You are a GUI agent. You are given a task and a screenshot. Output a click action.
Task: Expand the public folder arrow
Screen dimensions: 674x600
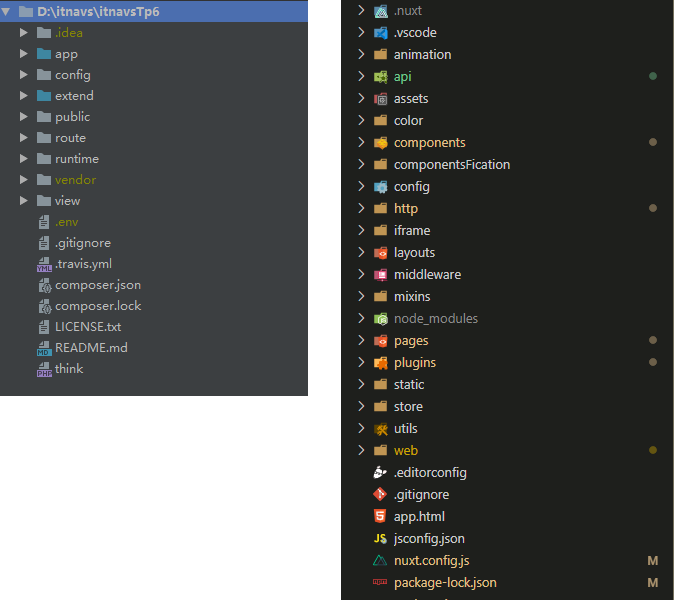coord(24,116)
